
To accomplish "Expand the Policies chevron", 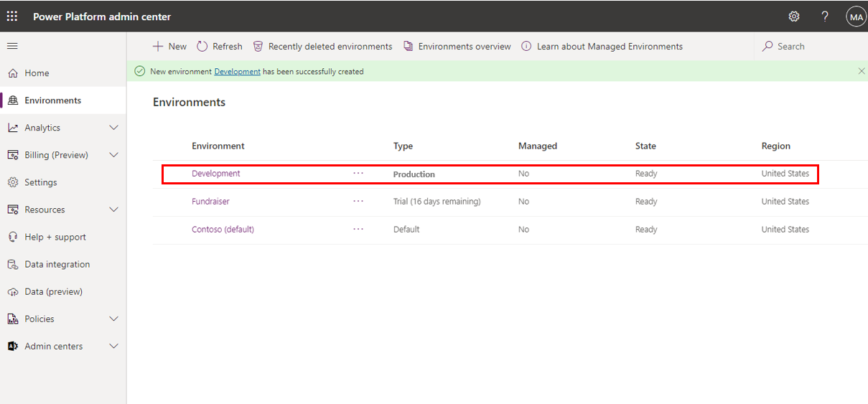I will tap(113, 319).
